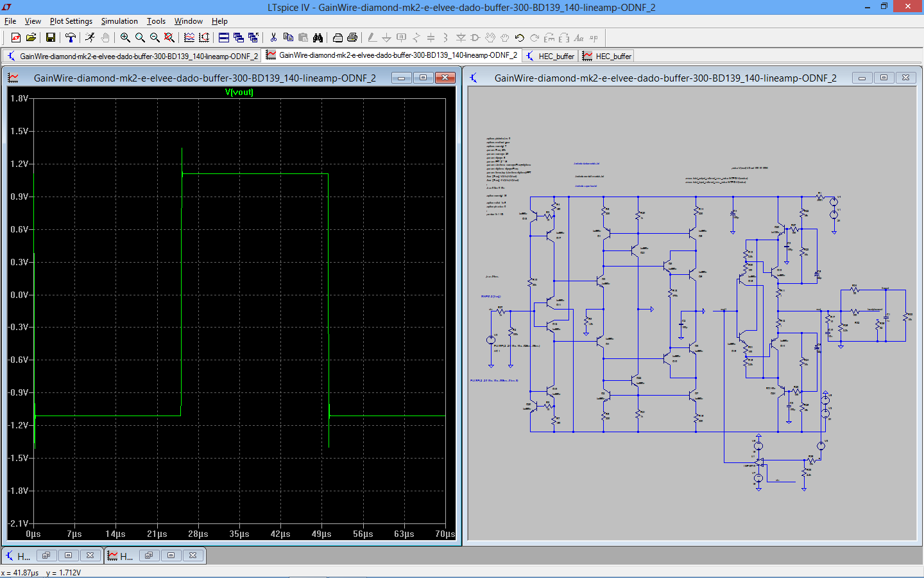Click the Zoom Out magnifier icon
This screenshot has width=924, height=578.
tap(155, 38)
